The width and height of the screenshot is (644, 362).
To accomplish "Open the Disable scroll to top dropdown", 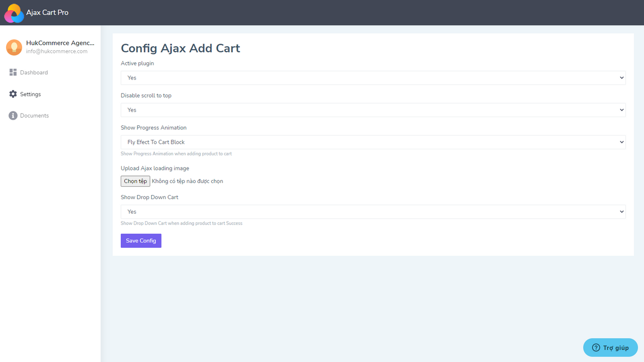I will pyautogui.click(x=372, y=110).
